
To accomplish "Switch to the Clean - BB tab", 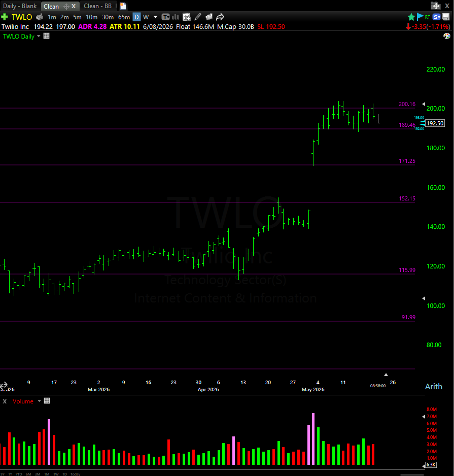I will point(98,6).
